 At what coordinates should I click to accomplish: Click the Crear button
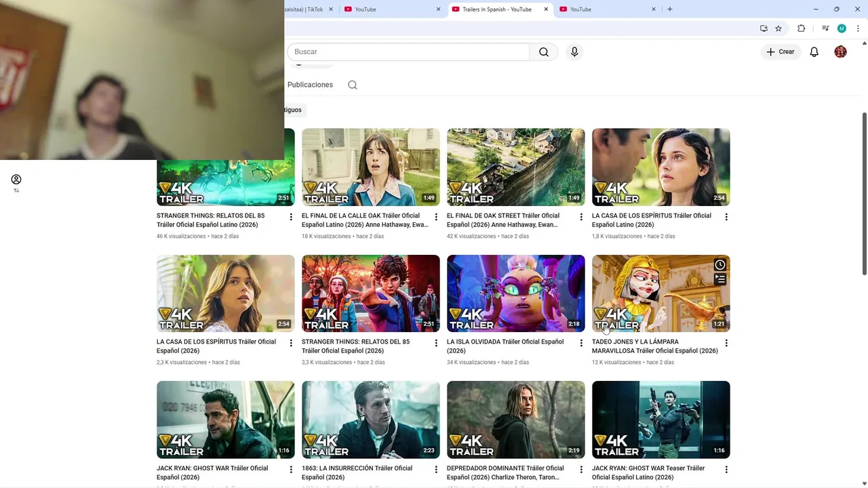781,52
